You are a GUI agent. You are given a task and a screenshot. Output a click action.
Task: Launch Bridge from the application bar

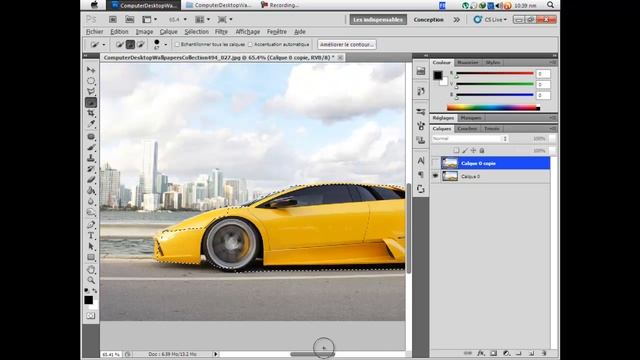point(113,20)
